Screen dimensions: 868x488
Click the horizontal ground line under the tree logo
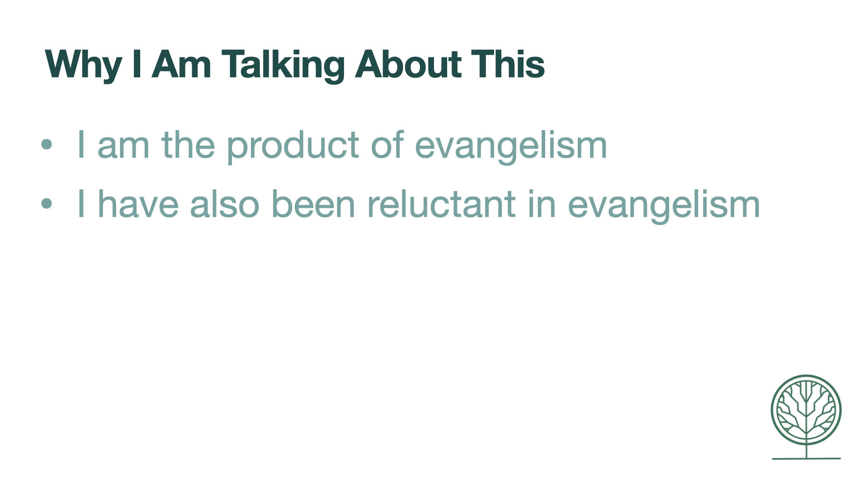(806, 459)
